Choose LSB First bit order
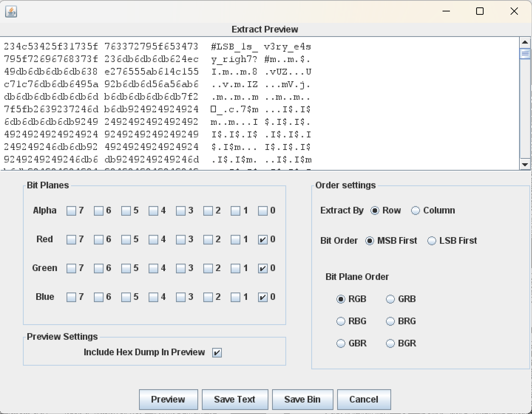 pyautogui.click(x=432, y=241)
